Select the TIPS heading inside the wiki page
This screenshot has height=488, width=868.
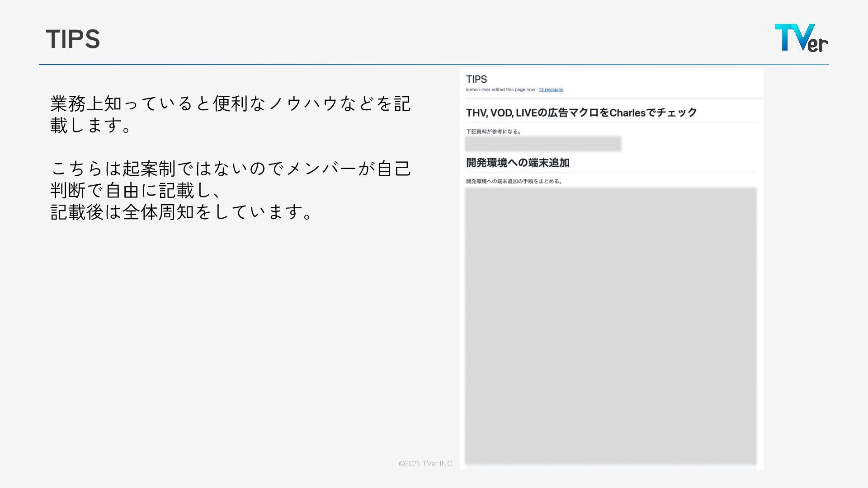click(476, 80)
